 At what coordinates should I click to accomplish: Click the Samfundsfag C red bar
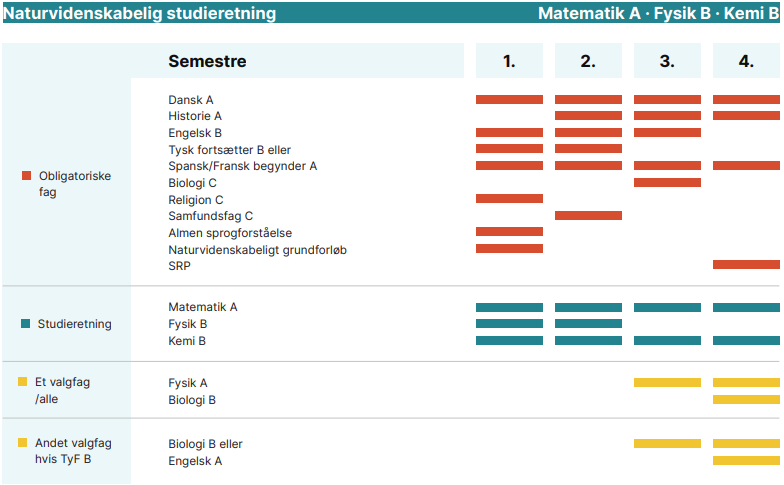coord(588,216)
